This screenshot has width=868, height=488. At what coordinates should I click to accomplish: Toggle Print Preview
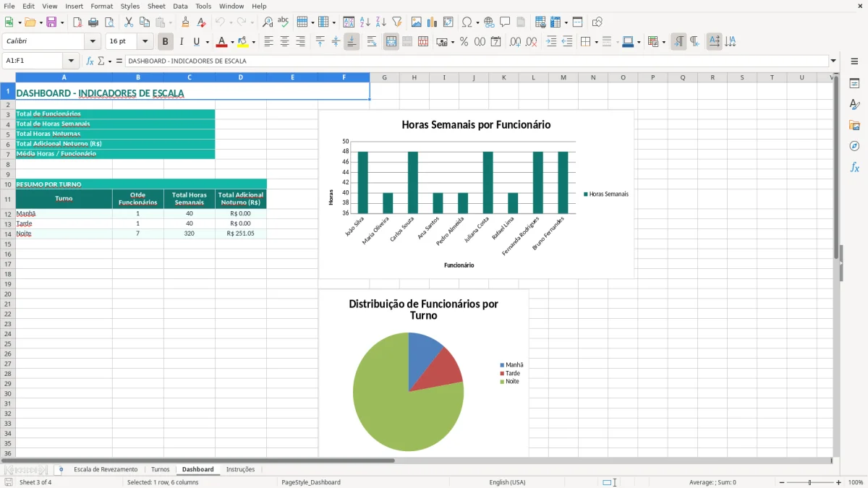[109, 22]
